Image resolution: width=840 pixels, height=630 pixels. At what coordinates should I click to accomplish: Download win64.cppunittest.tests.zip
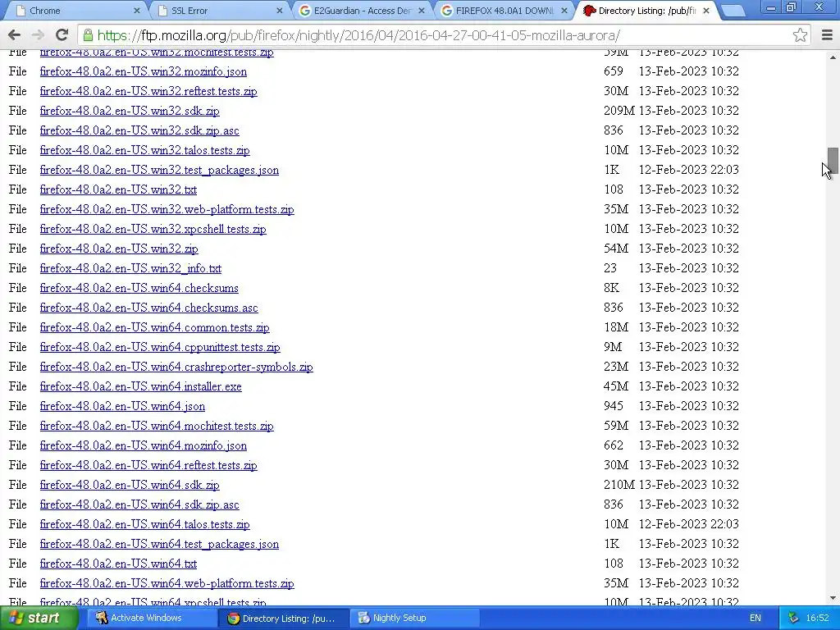[160, 347]
